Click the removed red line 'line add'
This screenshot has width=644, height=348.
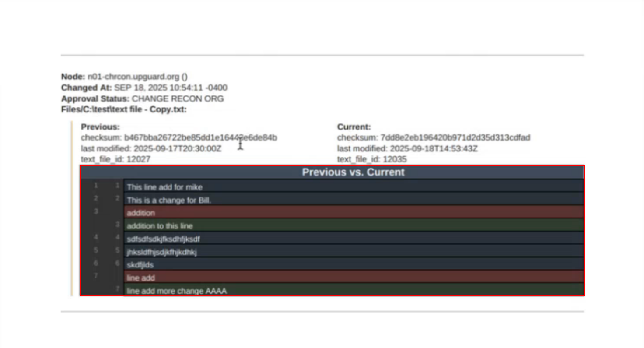[x=141, y=278]
